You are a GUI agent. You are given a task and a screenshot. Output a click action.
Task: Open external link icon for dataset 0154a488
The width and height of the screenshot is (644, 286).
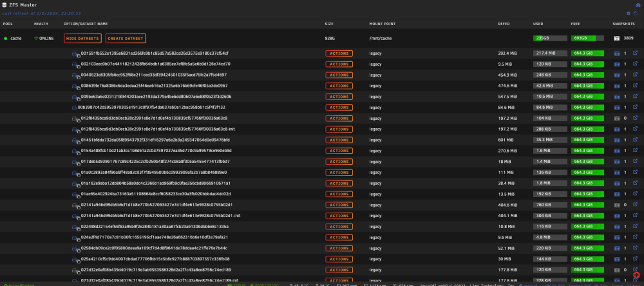click(x=635, y=150)
